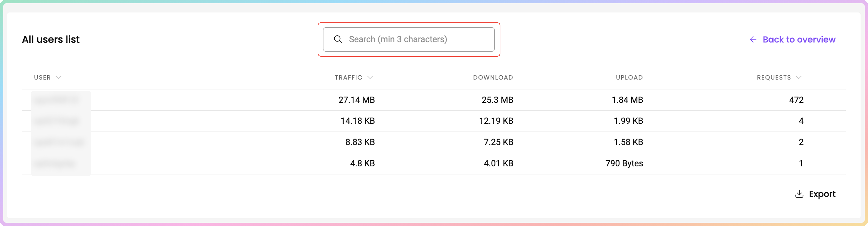
Task: Click the DOWNLOAD column header
Action: (493, 77)
